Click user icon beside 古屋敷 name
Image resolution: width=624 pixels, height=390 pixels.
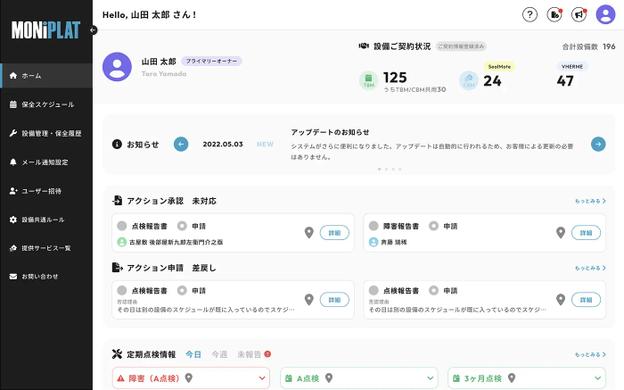[x=122, y=242]
